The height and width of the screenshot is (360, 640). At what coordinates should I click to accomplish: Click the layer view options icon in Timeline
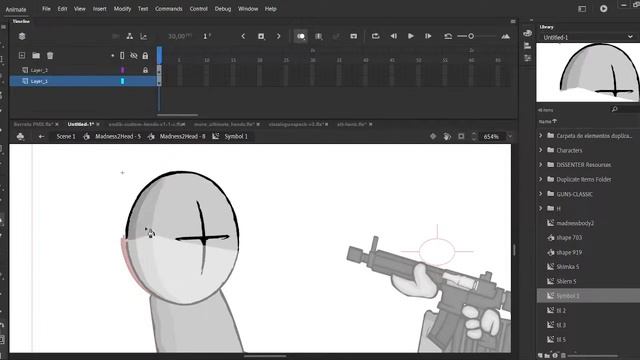tap(22, 36)
